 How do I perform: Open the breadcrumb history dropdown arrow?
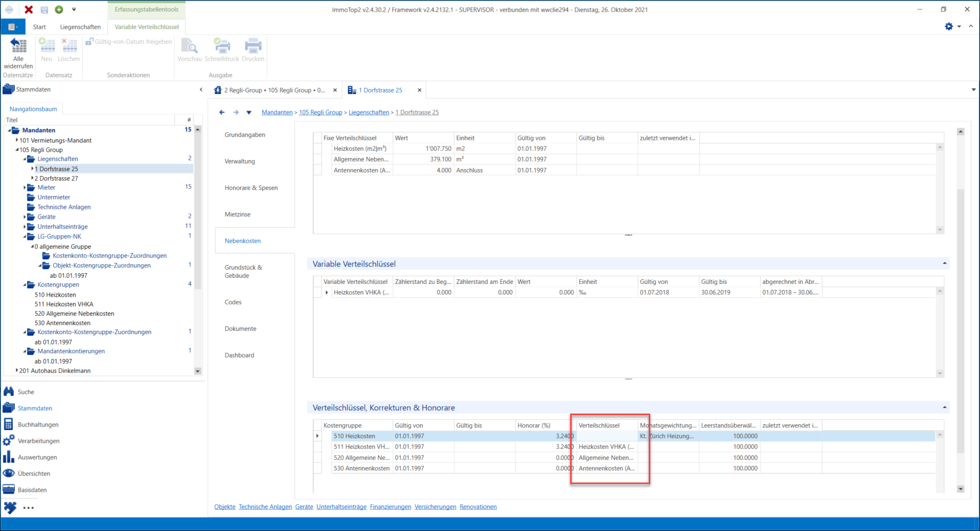(x=249, y=112)
